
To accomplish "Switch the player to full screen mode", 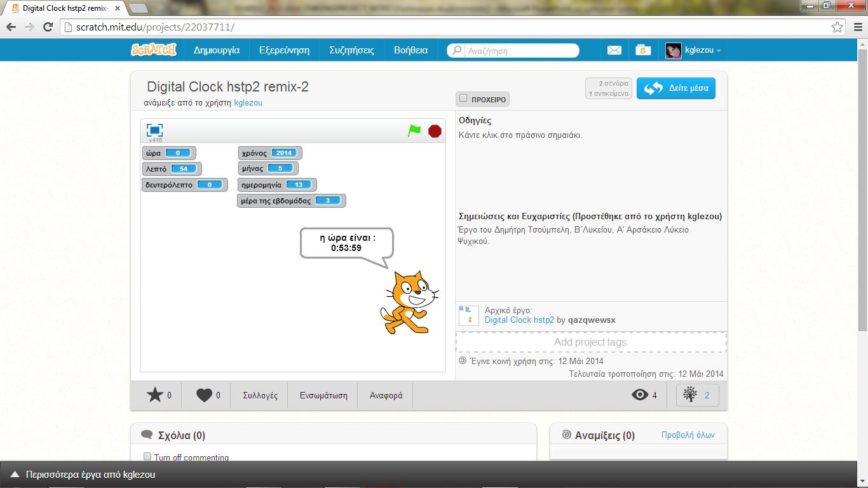I will coord(154,130).
